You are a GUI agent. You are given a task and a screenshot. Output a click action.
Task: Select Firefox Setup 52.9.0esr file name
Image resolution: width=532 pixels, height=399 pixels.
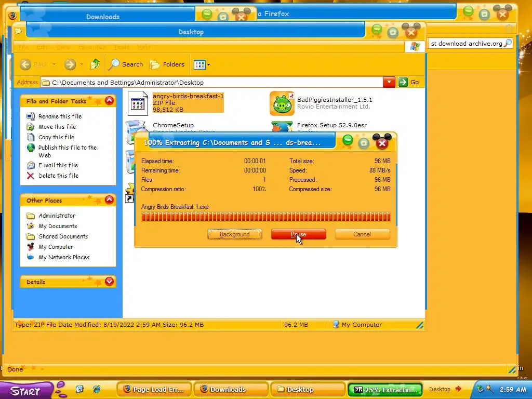pyautogui.click(x=332, y=125)
